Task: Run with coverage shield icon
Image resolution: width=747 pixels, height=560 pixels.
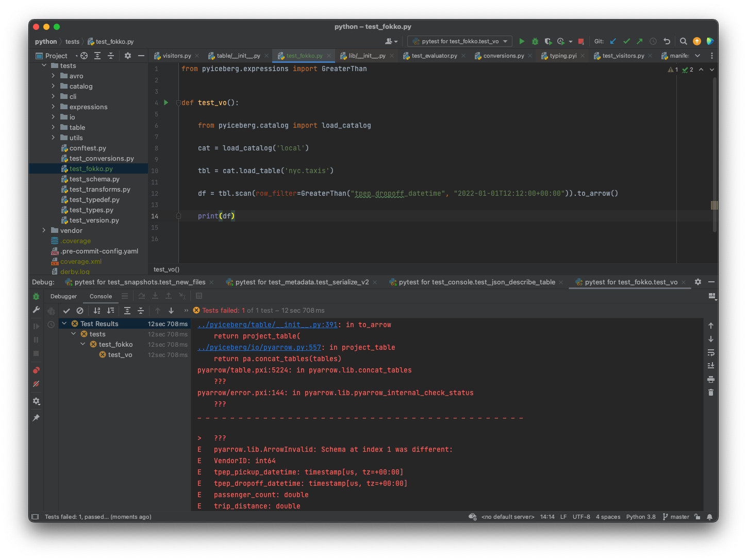Action: pyautogui.click(x=548, y=41)
